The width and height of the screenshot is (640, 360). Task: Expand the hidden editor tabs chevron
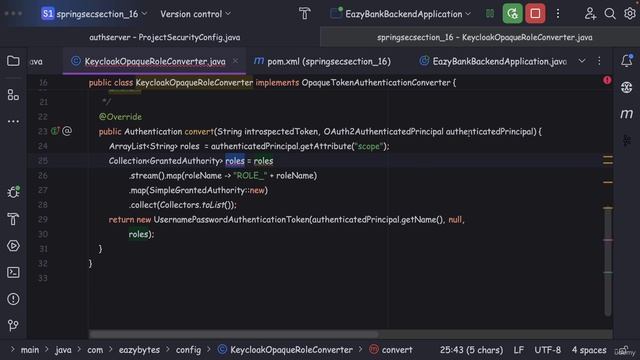(x=582, y=61)
